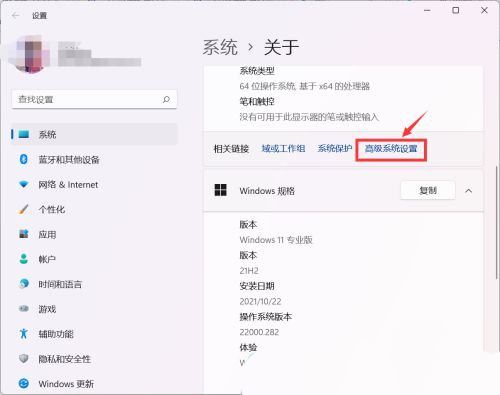Open 时间和语言 settings label
The width and height of the screenshot is (500, 395).
tap(60, 284)
